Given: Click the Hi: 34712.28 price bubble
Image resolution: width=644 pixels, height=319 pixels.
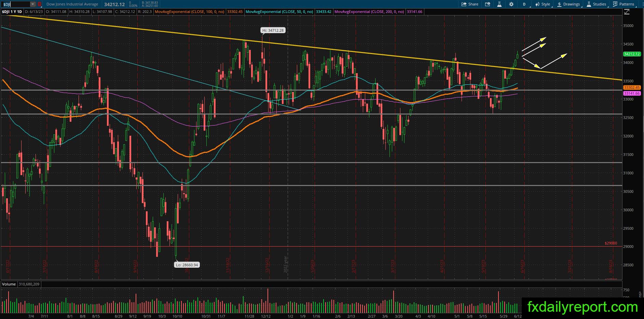Looking at the screenshot, I should (x=273, y=30).
